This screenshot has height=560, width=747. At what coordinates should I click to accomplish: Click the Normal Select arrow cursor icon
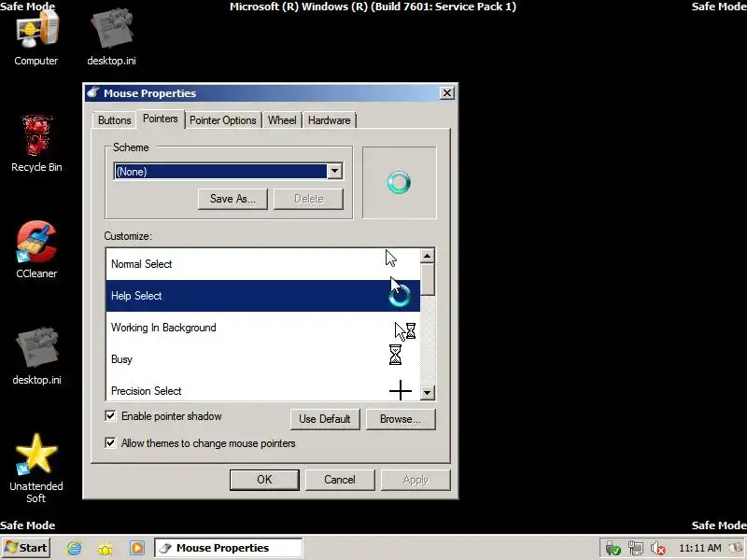pyautogui.click(x=391, y=259)
